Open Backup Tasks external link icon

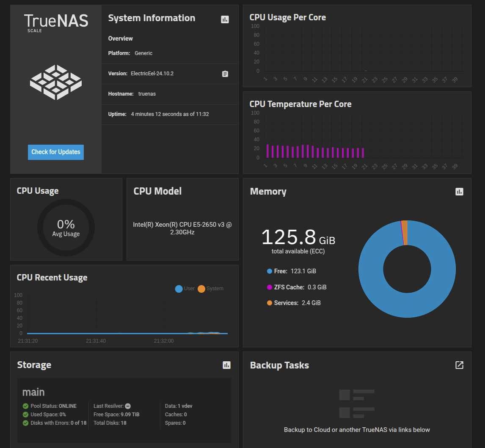pos(459,365)
